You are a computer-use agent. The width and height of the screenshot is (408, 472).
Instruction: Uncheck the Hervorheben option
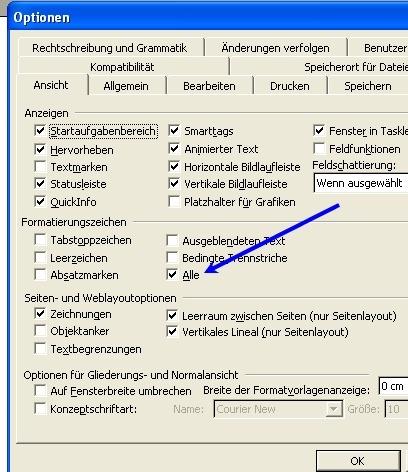click(x=40, y=149)
